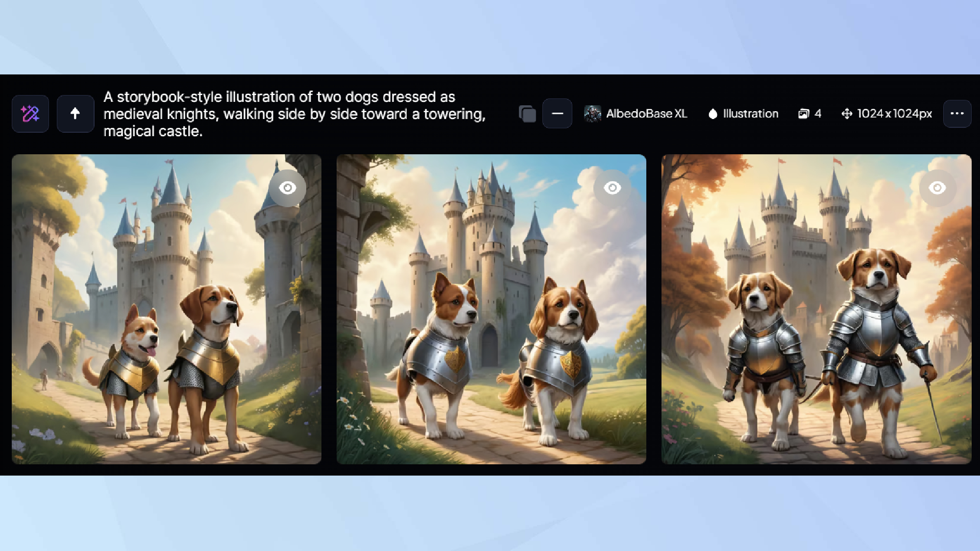Click the magic wand prompt enhance icon
The image size is (980, 551).
(x=30, y=114)
